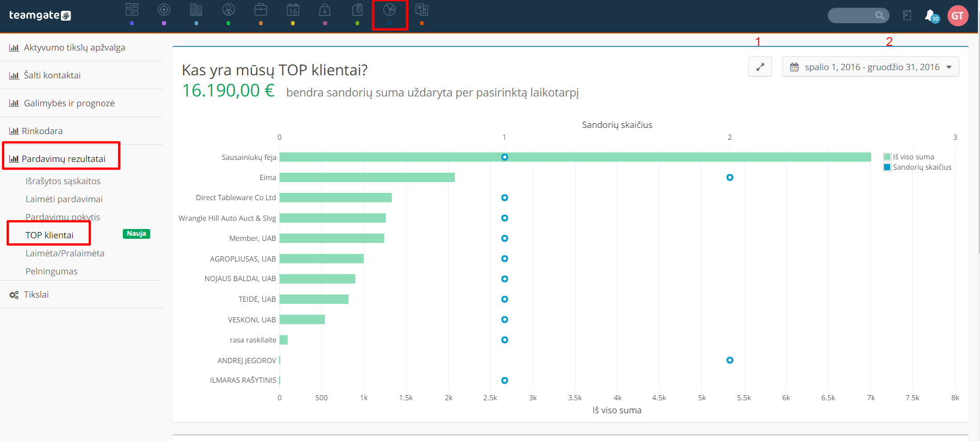The height and width of the screenshot is (441, 980).
Task: Click the search magnifier icon
Action: click(880, 15)
